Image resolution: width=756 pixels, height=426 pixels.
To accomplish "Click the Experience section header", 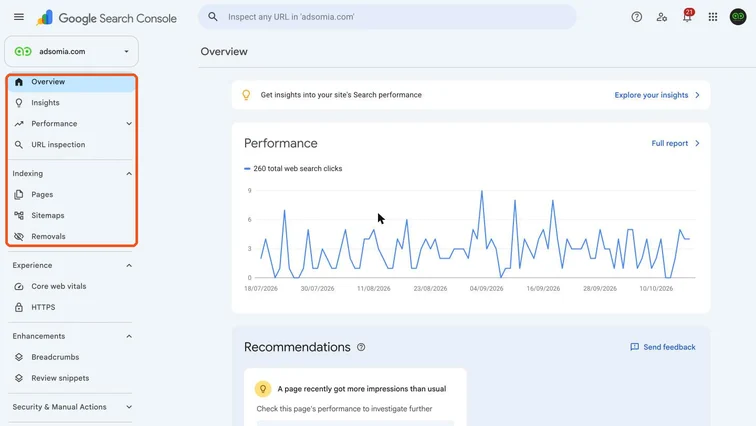I will click(71, 266).
